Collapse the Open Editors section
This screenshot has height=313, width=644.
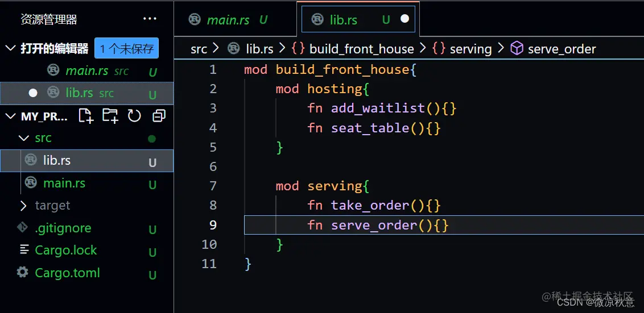pyautogui.click(x=10, y=48)
